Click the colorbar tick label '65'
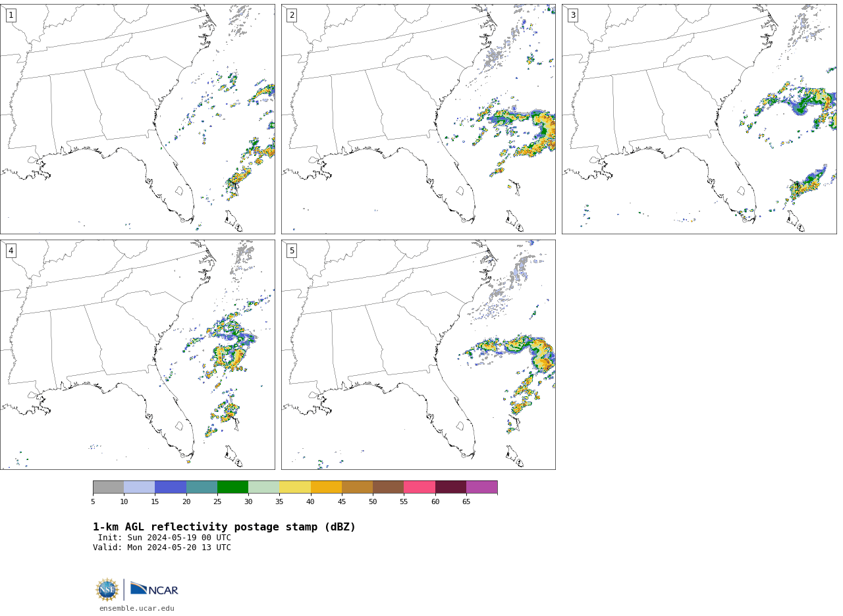 (466, 502)
